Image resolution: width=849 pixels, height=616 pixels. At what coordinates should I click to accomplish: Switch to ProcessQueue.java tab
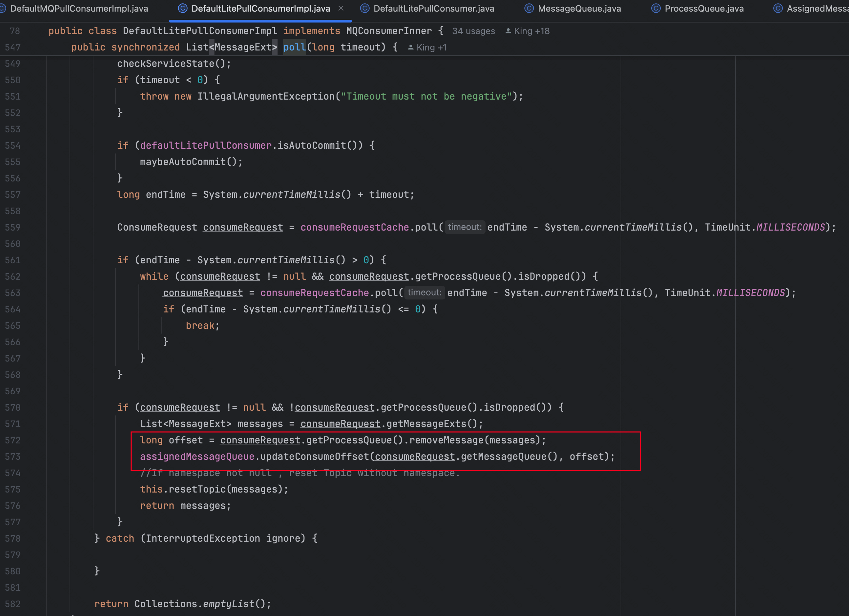tap(704, 8)
